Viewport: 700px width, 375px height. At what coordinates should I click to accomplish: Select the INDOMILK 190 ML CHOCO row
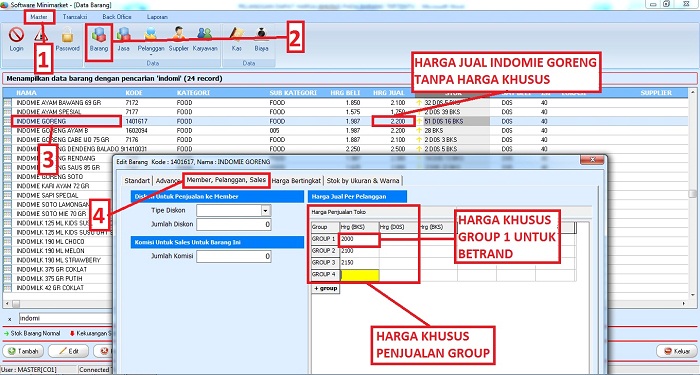(x=57, y=242)
